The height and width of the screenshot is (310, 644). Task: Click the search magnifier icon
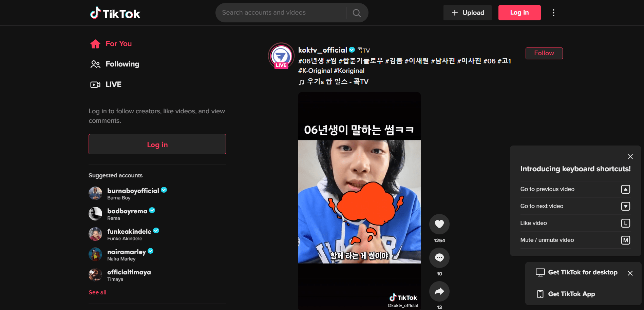357,13
